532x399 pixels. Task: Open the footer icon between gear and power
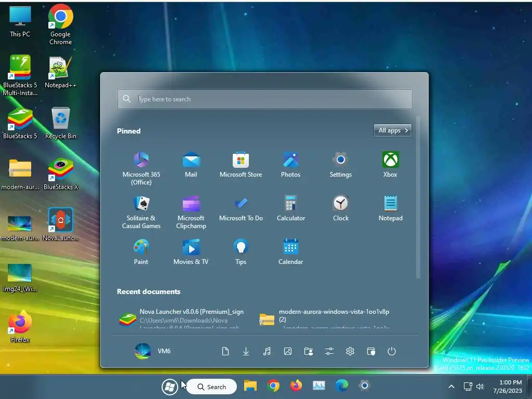click(x=371, y=351)
